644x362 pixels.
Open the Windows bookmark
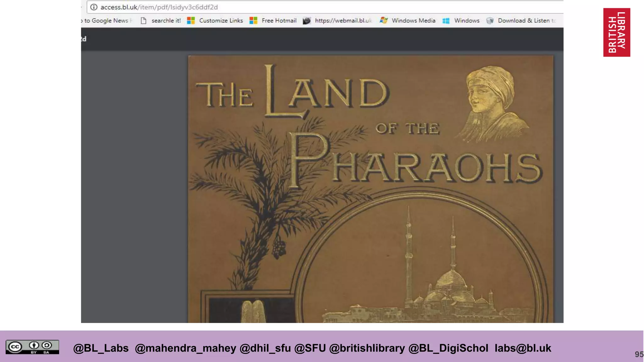coord(467,20)
